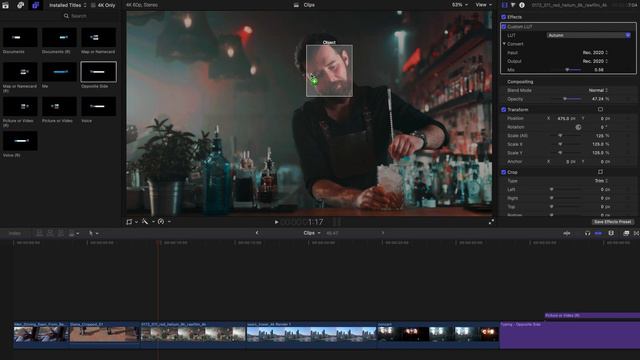Screen dimensions: 640x360
Task: Go back in timeline history arrow
Action: [x=257, y=233]
